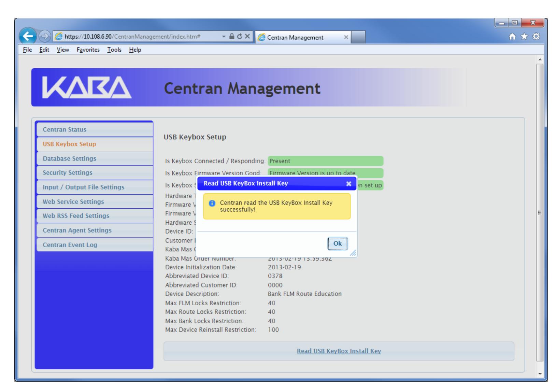This screenshot has width=557, height=392.
Task: Click the 'Read USB KeyBox Install Key' dialog title
Action: (x=246, y=183)
